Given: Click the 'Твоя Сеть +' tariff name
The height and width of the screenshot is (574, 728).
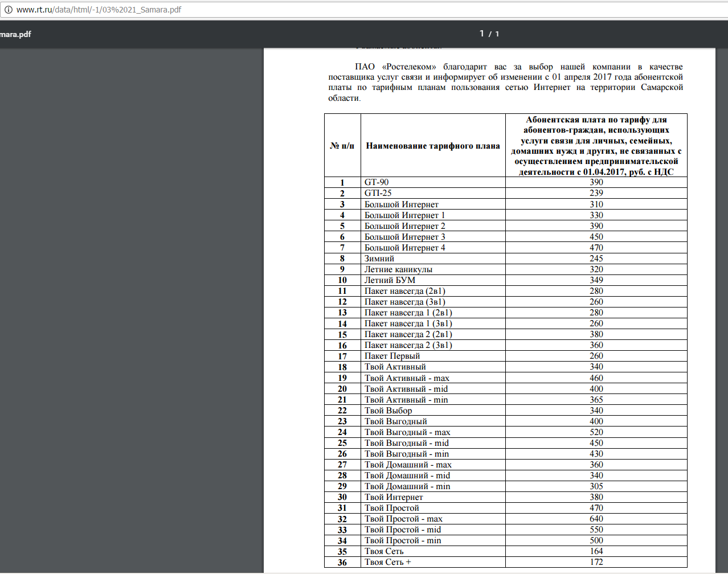Looking at the screenshot, I should point(387,562).
